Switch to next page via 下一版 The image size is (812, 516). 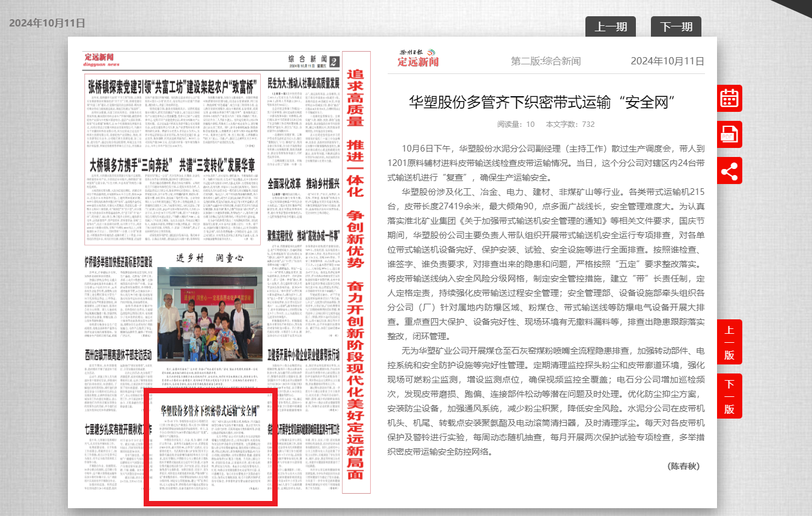tap(729, 396)
